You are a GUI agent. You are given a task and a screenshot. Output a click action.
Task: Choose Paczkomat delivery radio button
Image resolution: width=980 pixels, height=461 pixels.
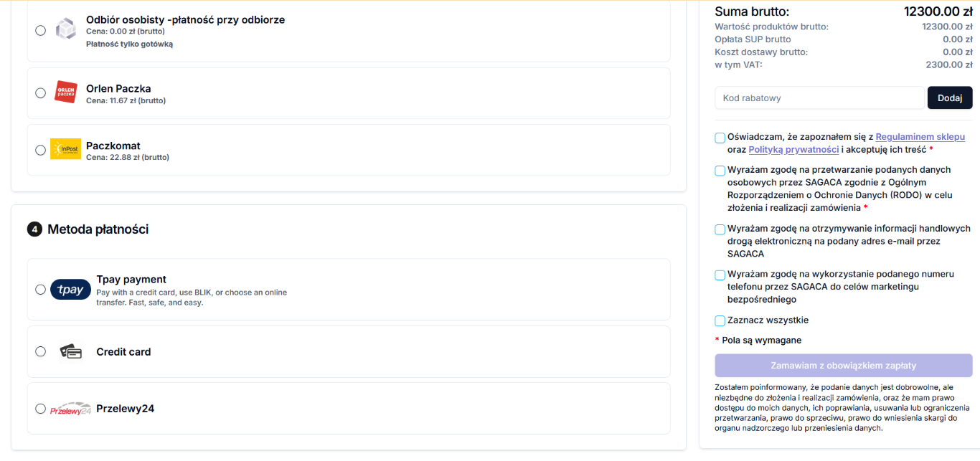click(40, 150)
